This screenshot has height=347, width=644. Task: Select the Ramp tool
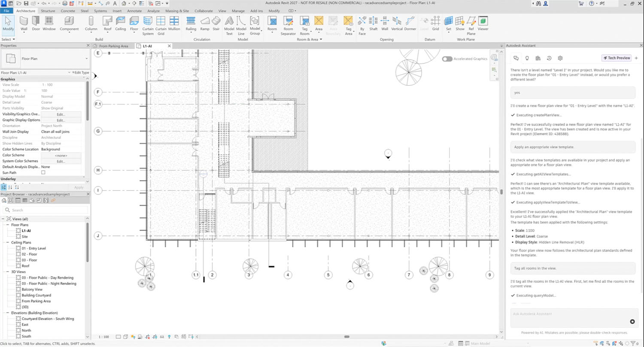pos(205,24)
